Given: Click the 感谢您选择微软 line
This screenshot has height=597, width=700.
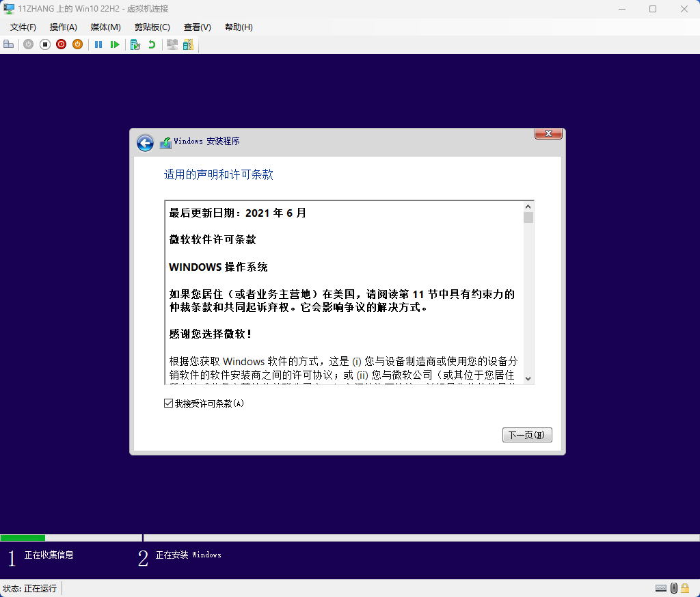Looking at the screenshot, I should click(211, 334).
